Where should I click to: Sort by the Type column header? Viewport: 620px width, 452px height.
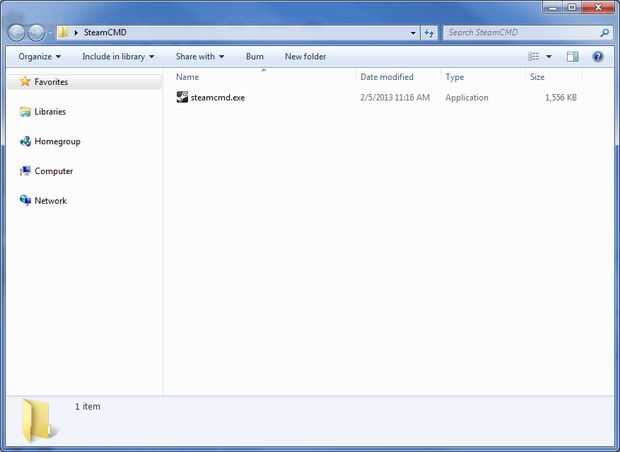[x=455, y=77]
